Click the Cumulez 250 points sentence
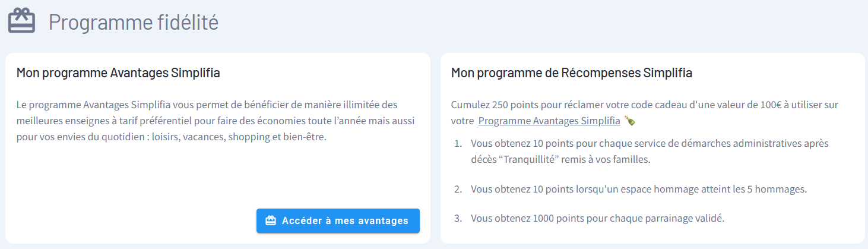The image size is (868, 249). pyautogui.click(x=644, y=105)
